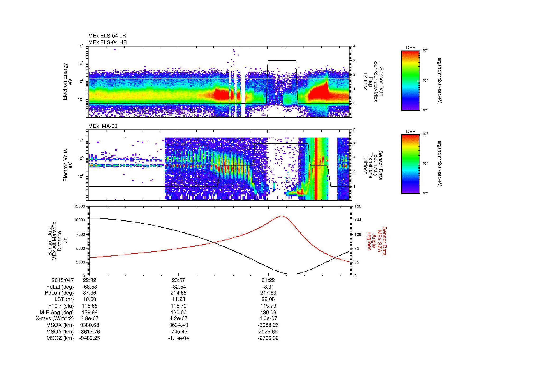
Task: Select MSOZ value -9489.25
Action: point(89,338)
